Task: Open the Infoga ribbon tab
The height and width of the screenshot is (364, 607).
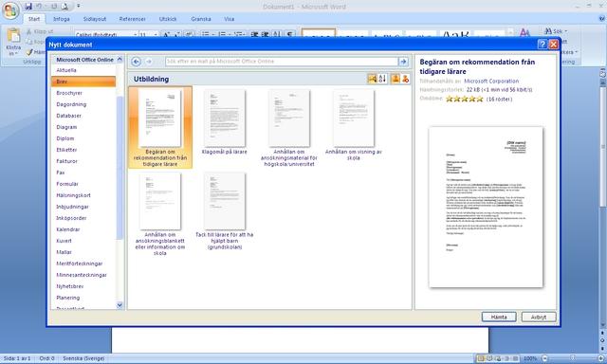Action: 62,19
